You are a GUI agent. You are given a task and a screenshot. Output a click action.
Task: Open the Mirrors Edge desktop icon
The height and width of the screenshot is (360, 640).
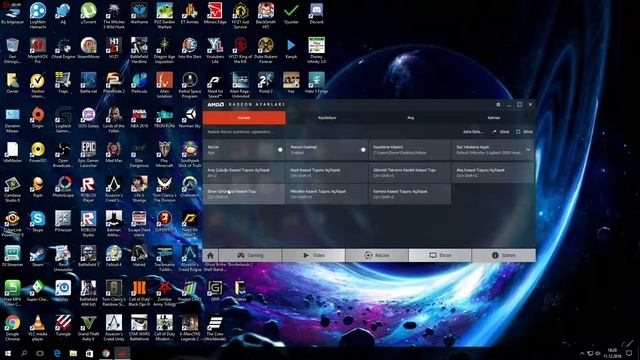pos(215,13)
